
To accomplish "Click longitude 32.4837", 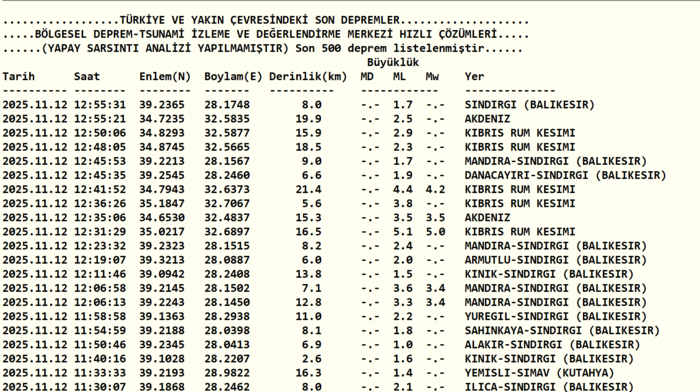I will (x=227, y=217).
